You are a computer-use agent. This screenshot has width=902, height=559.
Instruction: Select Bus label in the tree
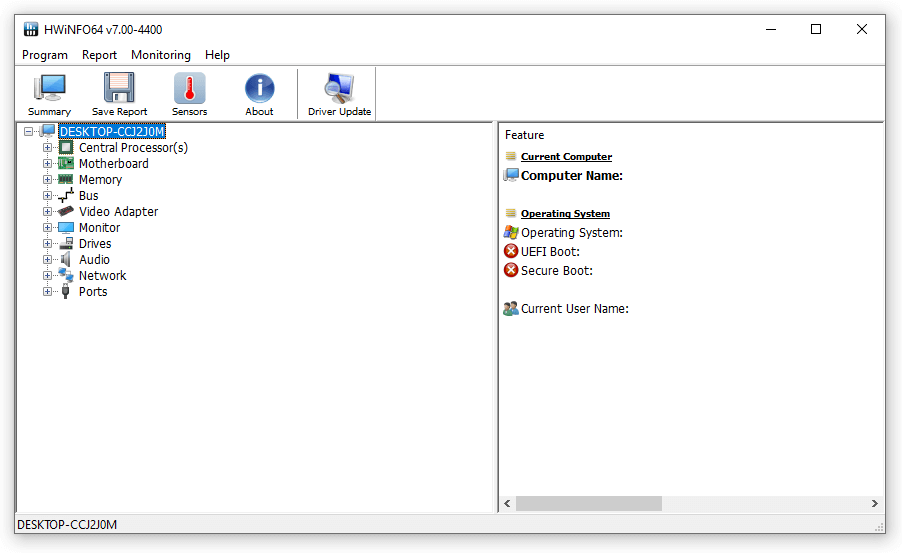click(89, 196)
